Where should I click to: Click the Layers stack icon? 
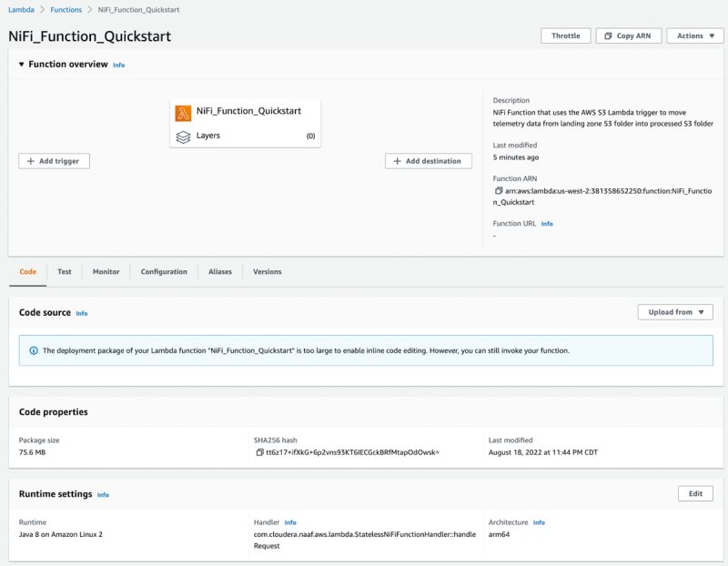click(x=183, y=136)
